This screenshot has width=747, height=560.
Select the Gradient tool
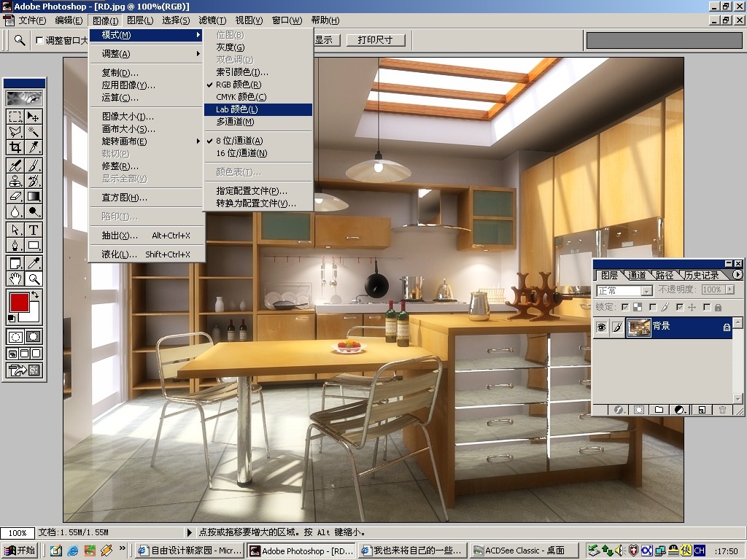click(34, 196)
